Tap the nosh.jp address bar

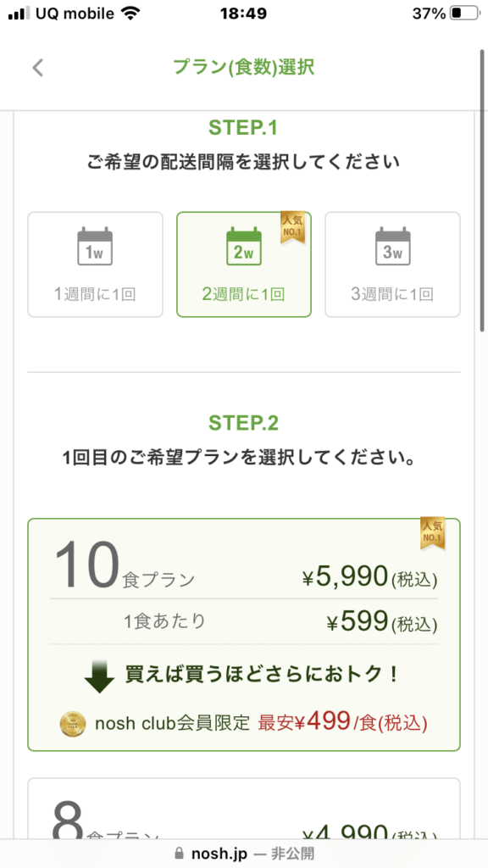point(244,853)
